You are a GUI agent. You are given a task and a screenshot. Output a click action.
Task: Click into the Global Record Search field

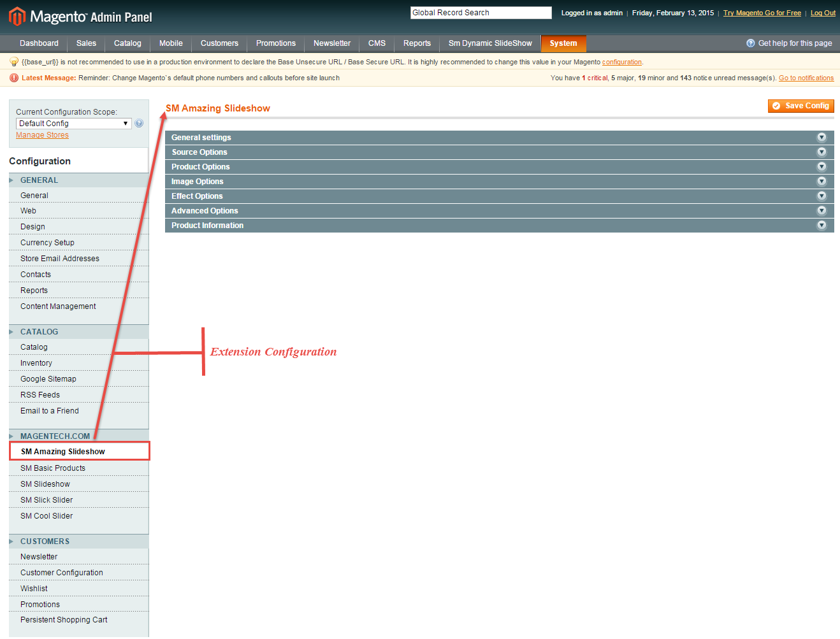point(481,13)
